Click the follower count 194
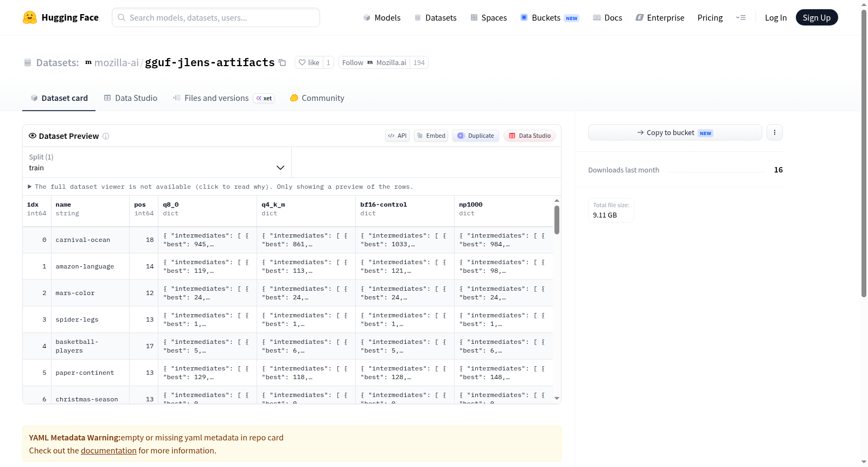 click(x=419, y=62)
